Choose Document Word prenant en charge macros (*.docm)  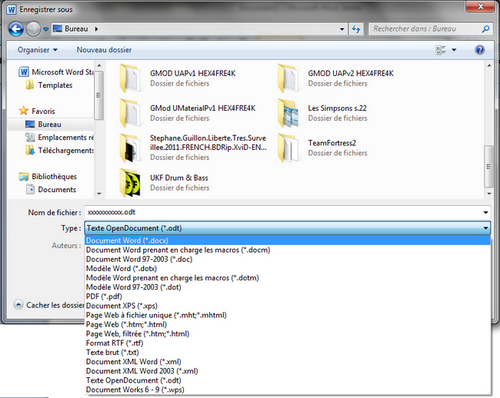[287, 250]
